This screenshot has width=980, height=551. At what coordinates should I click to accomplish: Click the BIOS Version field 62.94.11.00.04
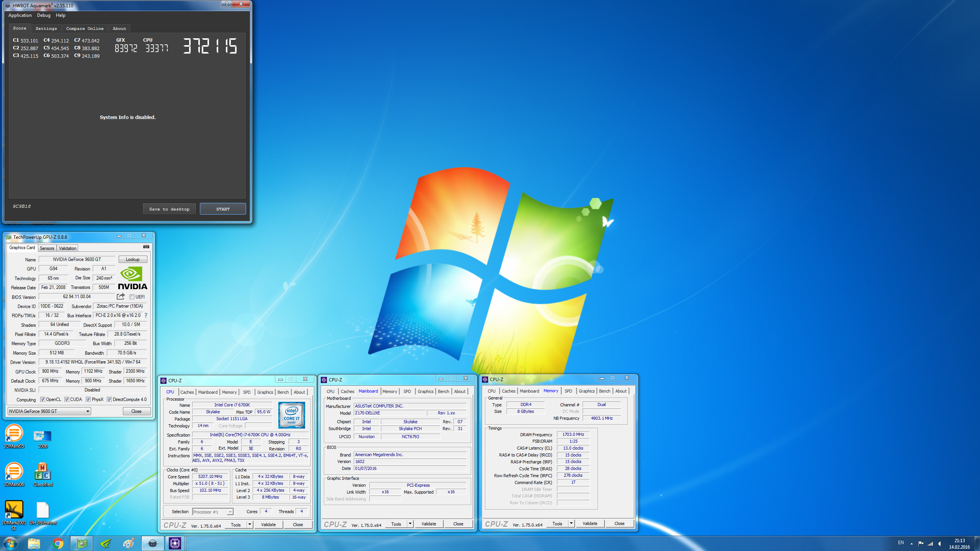pyautogui.click(x=77, y=297)
